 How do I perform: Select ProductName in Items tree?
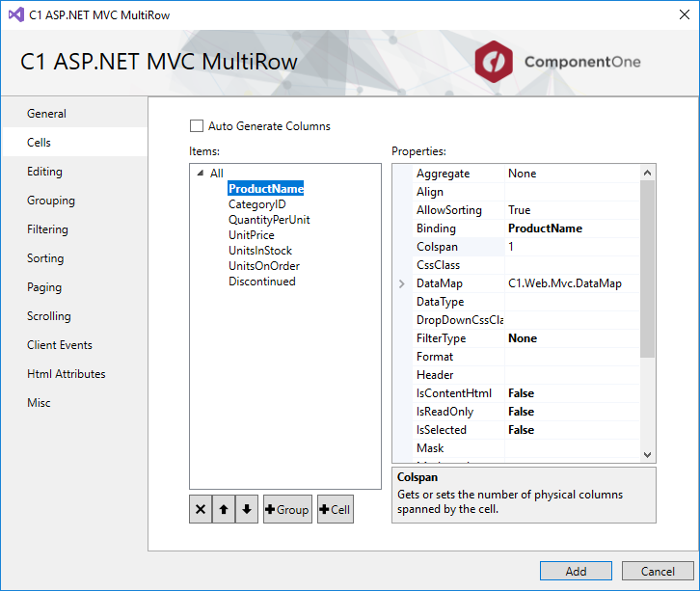[x=265, y=188]
